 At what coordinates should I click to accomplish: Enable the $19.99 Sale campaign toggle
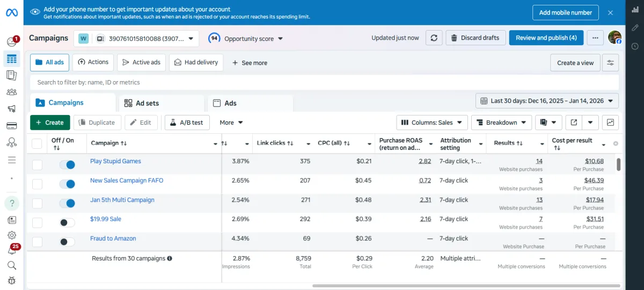click(x=67, y=223)
